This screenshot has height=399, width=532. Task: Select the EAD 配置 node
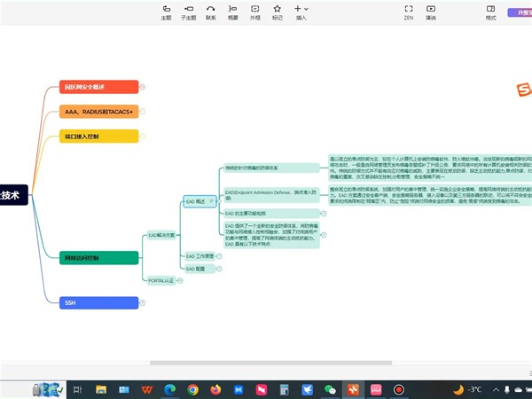click(x=199, y=269)
